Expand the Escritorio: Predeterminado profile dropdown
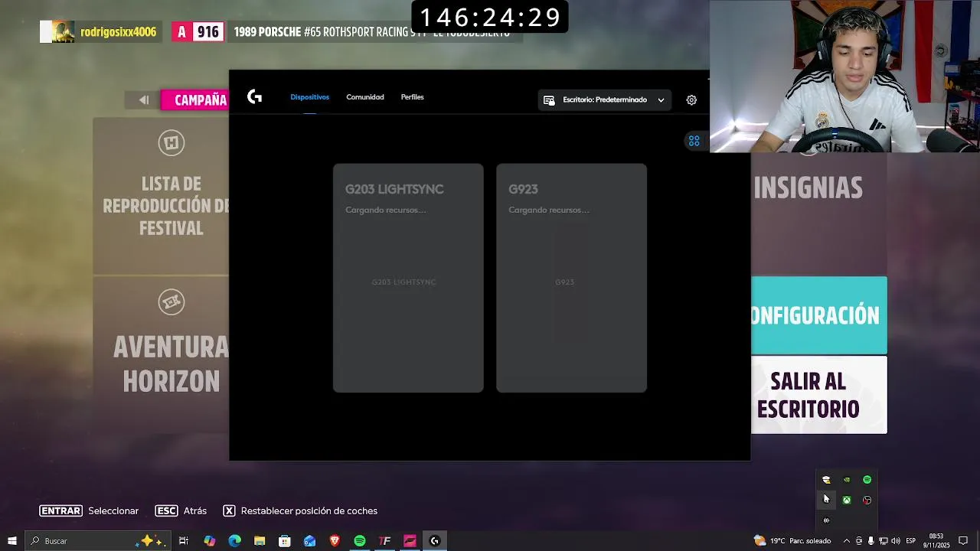Image resolution: width=980 pixels, height=551 pixels. (x=605, y=100)
